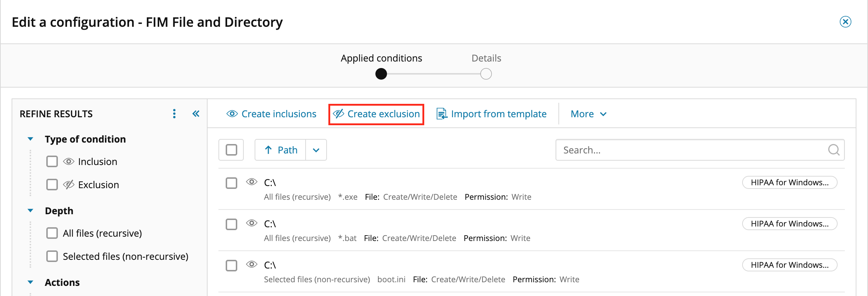Click the eye icon on the *.exe row

252,182
